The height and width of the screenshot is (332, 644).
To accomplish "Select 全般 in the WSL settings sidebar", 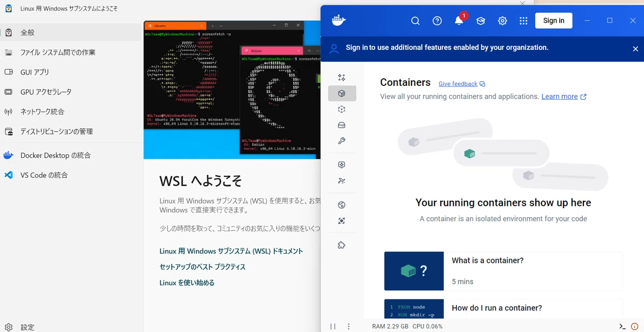I will [71, 32].
